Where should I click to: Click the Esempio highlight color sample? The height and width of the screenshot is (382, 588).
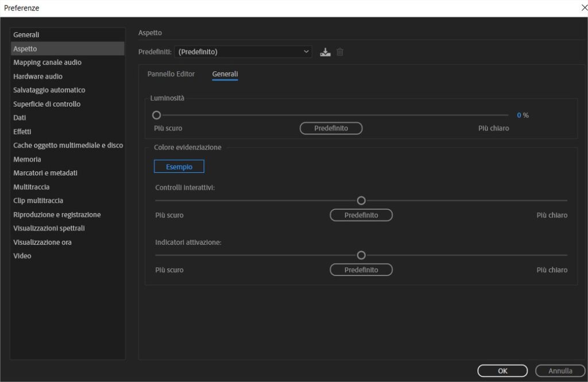[179, 166]
